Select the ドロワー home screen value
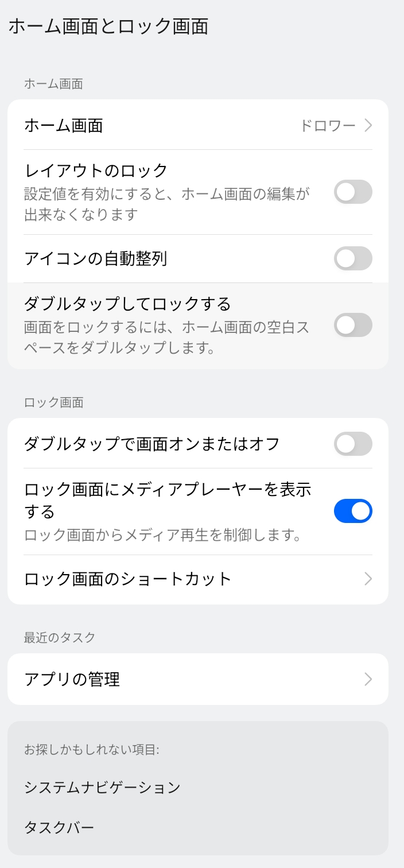 (328, 125)
